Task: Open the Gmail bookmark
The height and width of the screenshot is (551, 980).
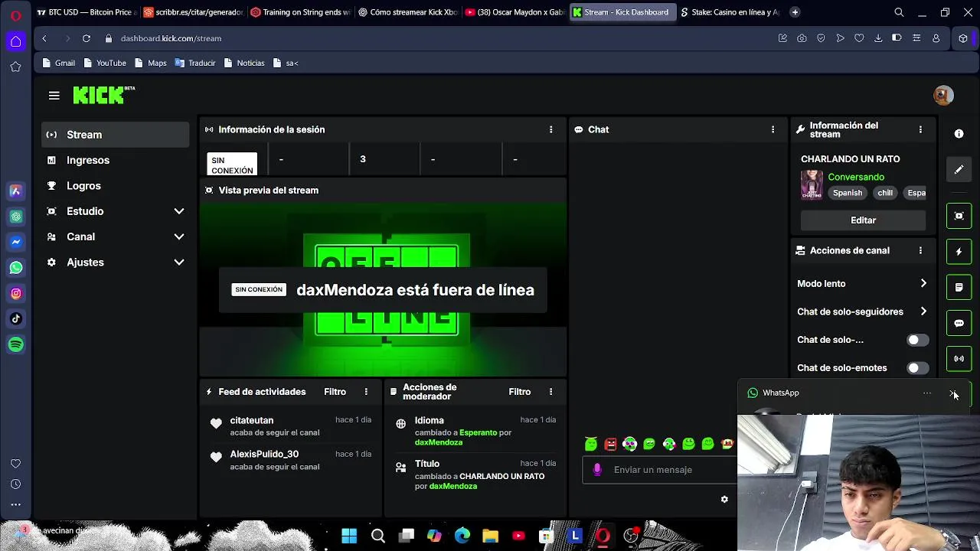Action: pos(59,63)
